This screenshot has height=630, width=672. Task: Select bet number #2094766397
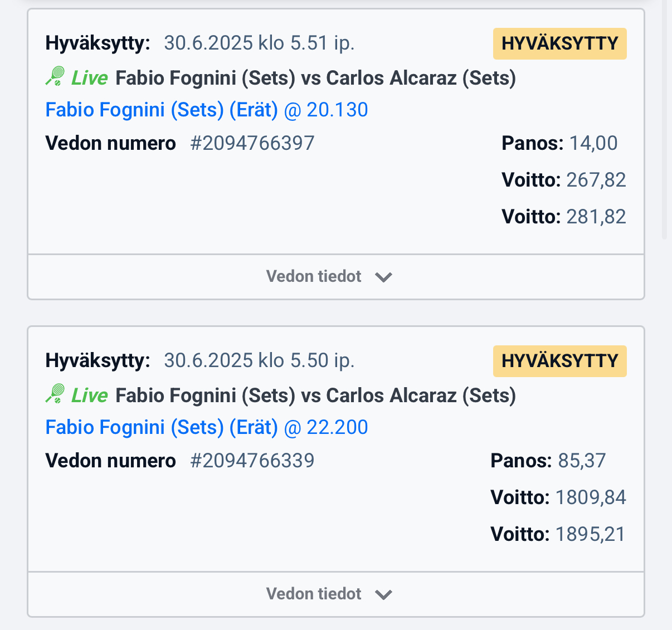[252, 143]
